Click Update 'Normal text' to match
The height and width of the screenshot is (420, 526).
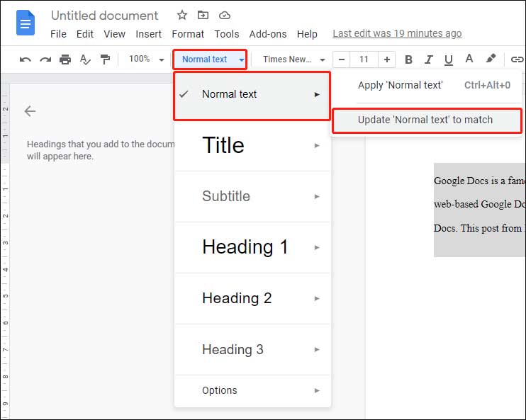click(x=427, y=120)
